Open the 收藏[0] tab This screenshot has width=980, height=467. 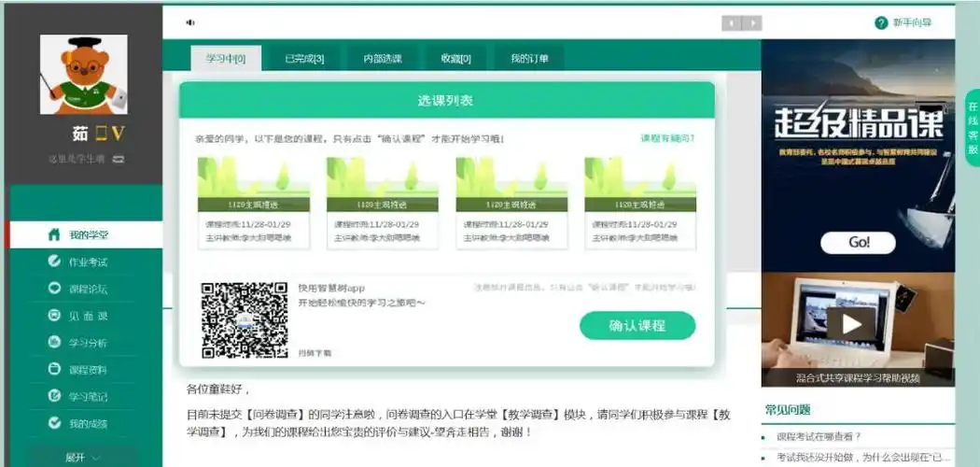pyautogui.click(x=455, y=59)
